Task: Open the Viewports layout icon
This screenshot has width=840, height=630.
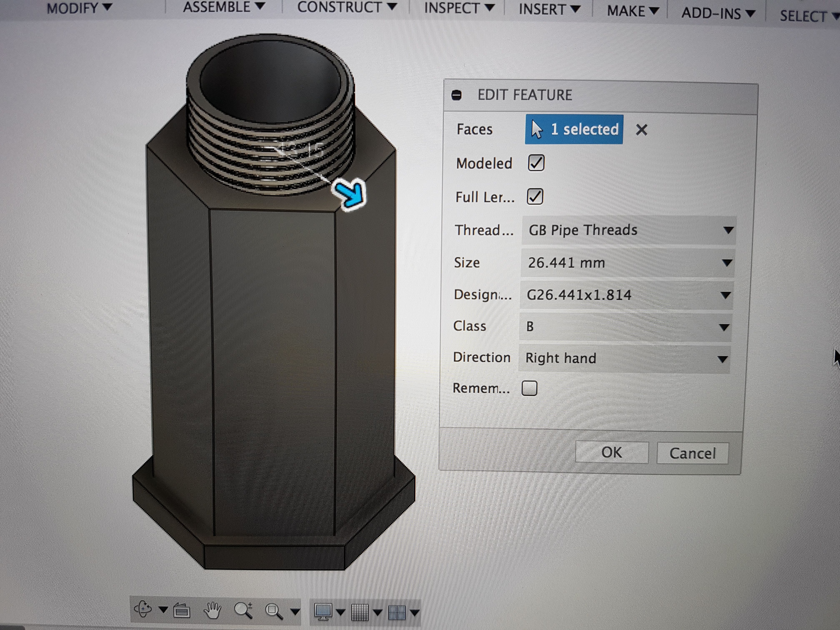Action: pos(397,612)
